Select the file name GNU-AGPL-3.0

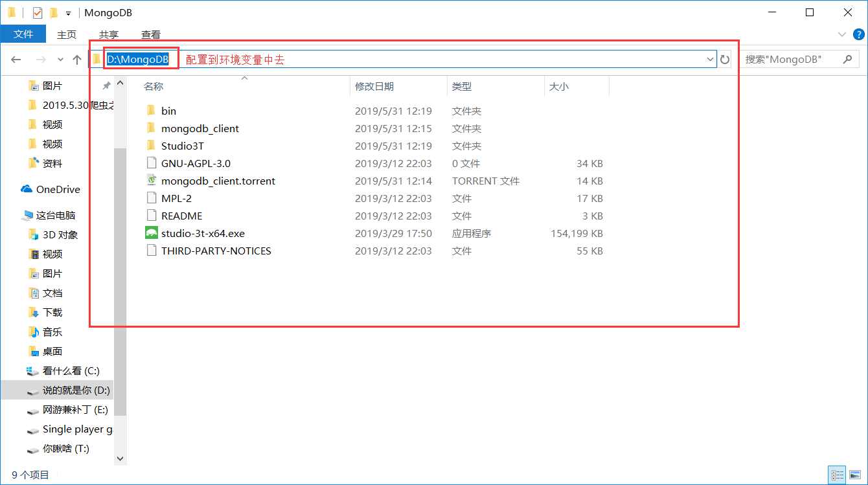tap(196, 163)
